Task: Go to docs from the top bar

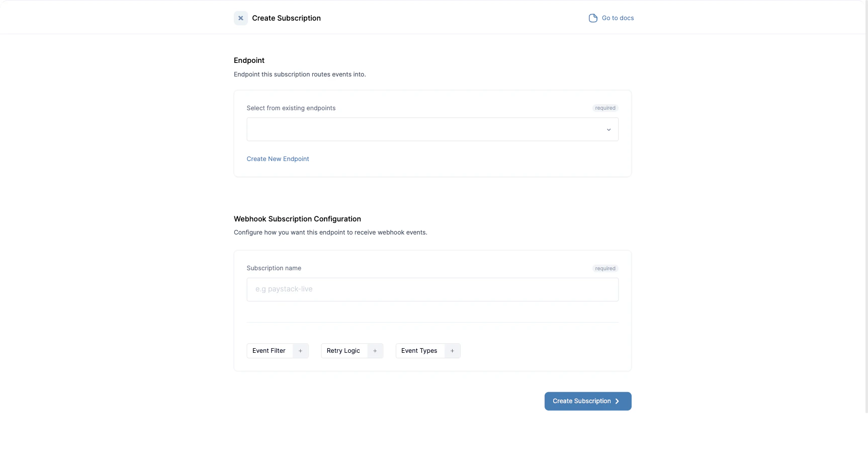Action: pos(617,18)
